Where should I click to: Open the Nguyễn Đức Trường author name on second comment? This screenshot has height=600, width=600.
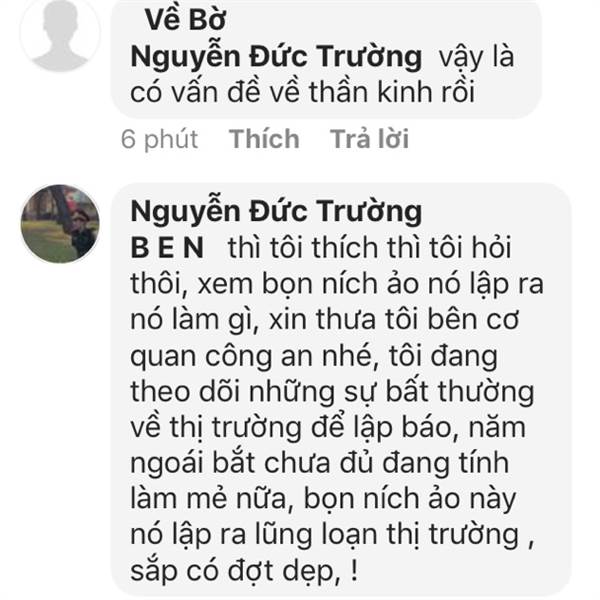[276, 212]
